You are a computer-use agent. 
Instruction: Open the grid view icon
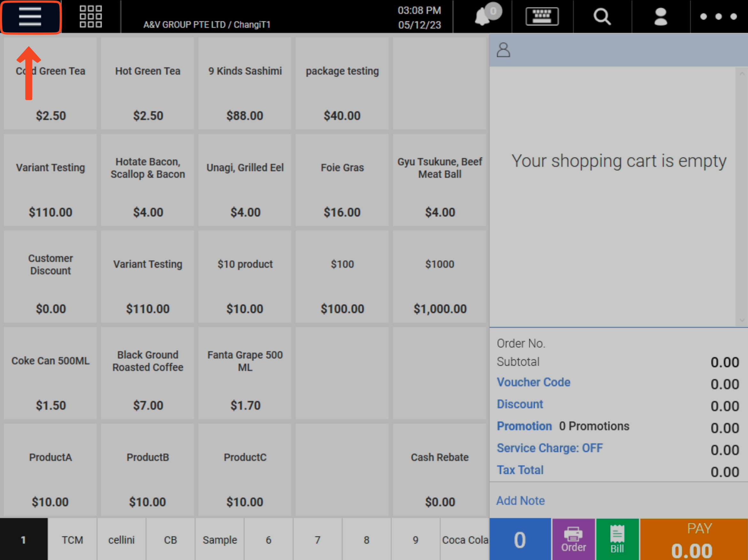tap(90, 17)
